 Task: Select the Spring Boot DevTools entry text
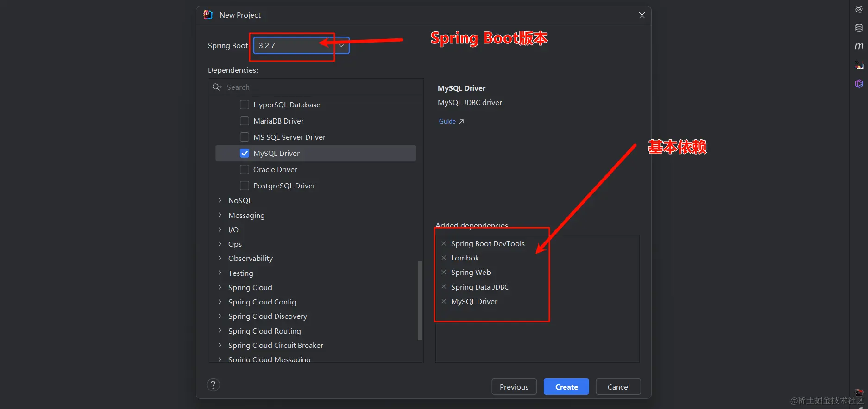point(488,243)
